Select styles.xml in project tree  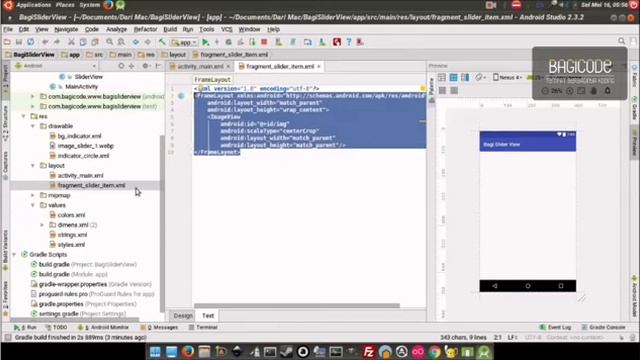(x=71, y=245)
